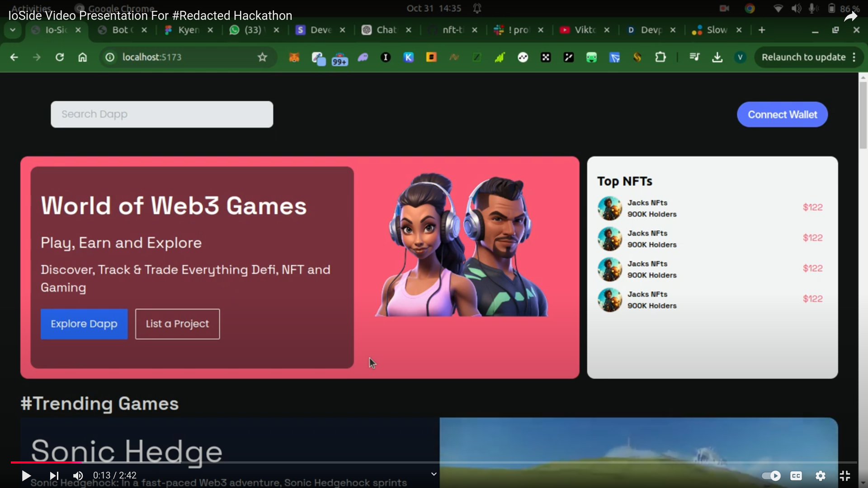
Task: Open the browser extensions puzzle icon
Action: pos(660,57)
